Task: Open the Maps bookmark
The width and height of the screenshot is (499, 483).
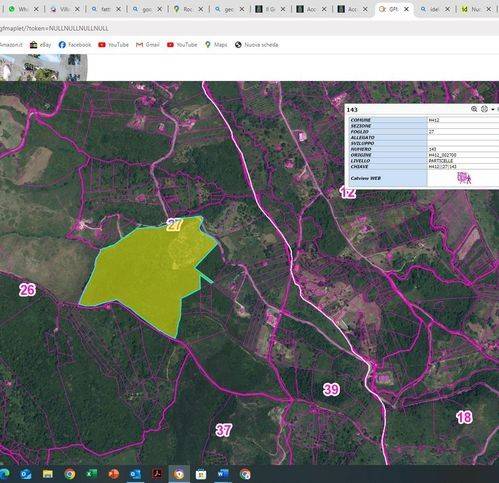Action: click(216, 45)
